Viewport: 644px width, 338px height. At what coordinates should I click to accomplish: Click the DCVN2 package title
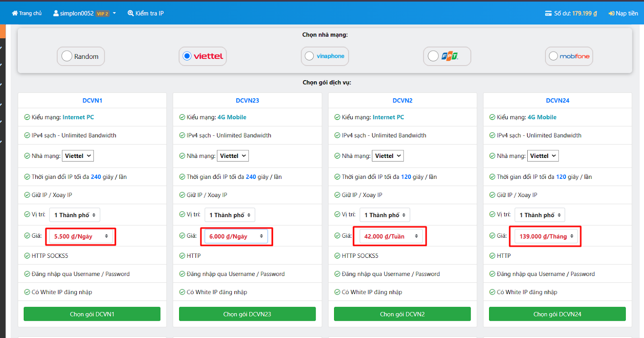[402, 100]
